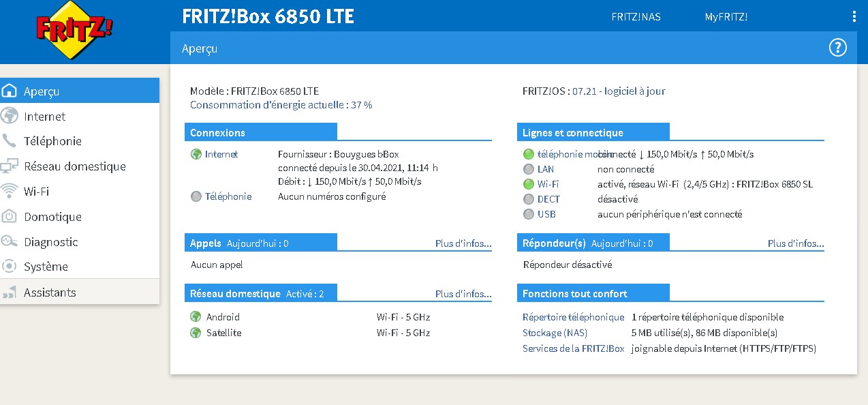The image size is (868, 405).
Task: Click the 07.21 - logiciel à jour link
Action: click(619, 91)
